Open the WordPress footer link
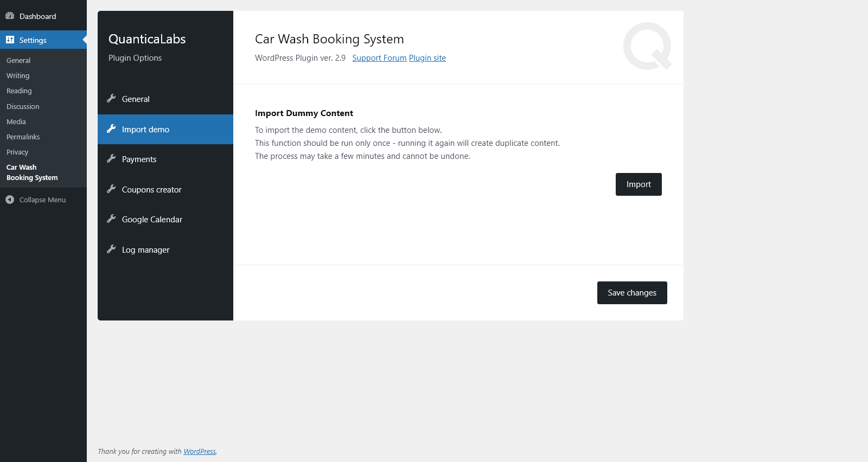Viewport: 868px width, 462px height. click(199, 451)
